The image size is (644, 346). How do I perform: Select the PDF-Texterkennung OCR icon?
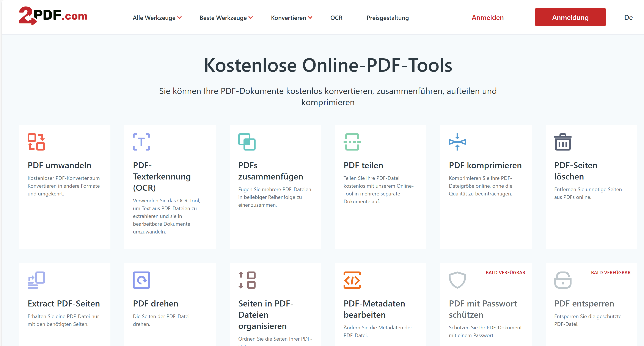click(x=141, y=142)
